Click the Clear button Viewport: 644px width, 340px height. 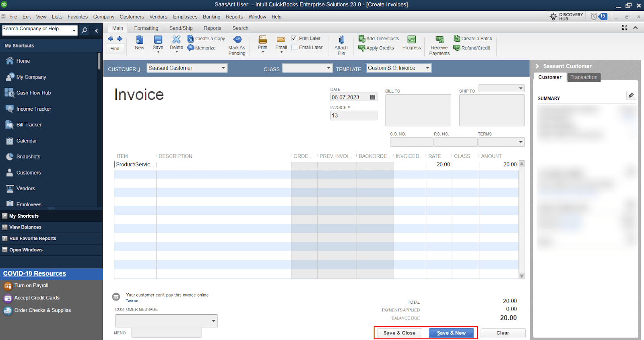pyautogui.click(x=503, y=333)
